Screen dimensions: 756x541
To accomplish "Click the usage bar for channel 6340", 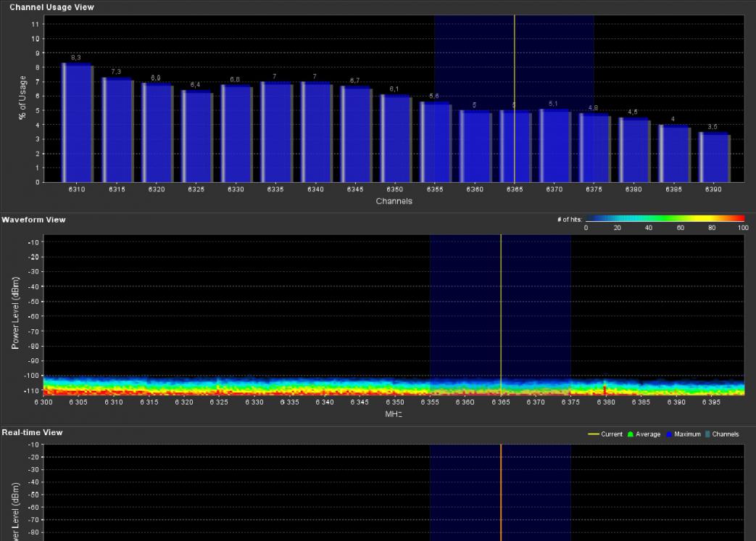I will pyautogui.click(x=316, y=132).
